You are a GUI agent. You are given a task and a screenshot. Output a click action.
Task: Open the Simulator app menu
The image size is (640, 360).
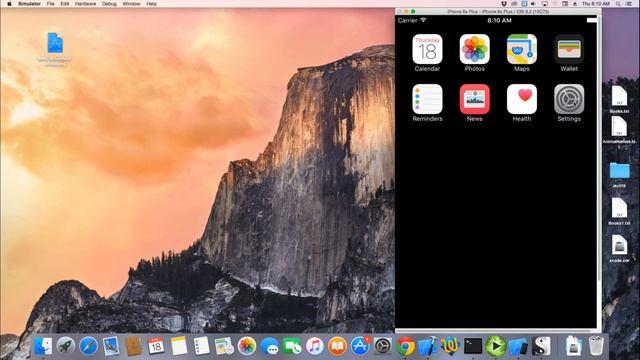(29, 4)
